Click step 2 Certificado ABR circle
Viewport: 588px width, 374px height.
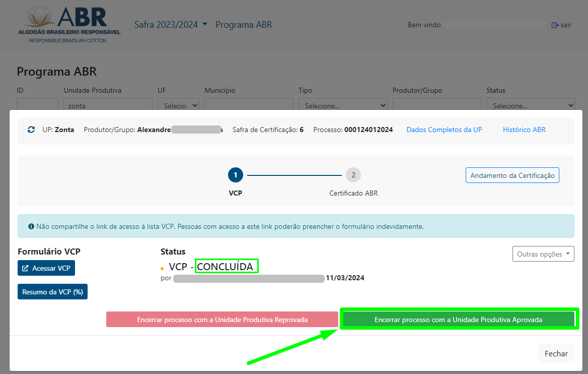point(353,175)
